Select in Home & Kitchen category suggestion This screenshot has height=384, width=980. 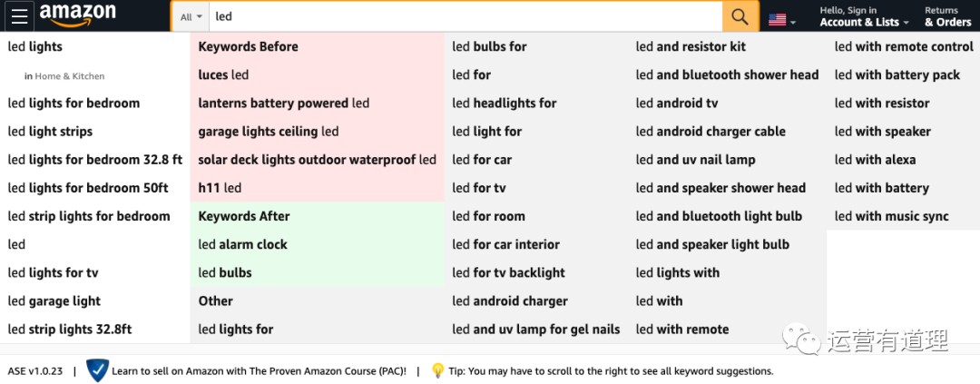click(64, 76)
